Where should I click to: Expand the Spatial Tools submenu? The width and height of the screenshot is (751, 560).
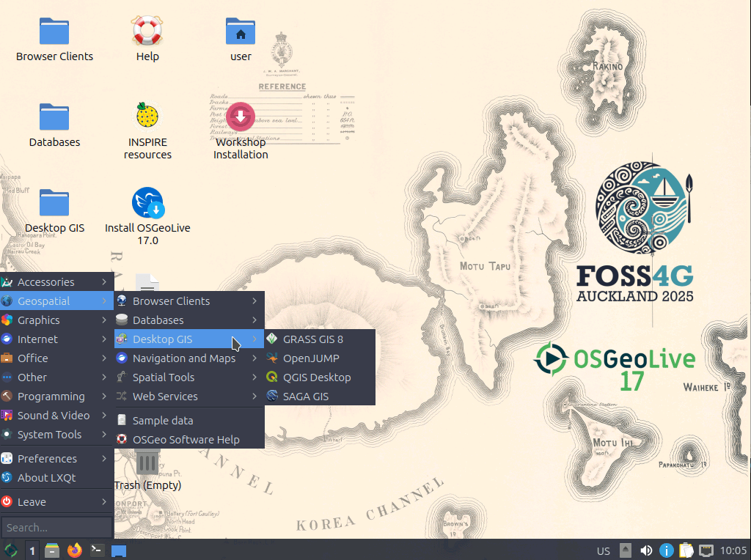click(189, 377)
